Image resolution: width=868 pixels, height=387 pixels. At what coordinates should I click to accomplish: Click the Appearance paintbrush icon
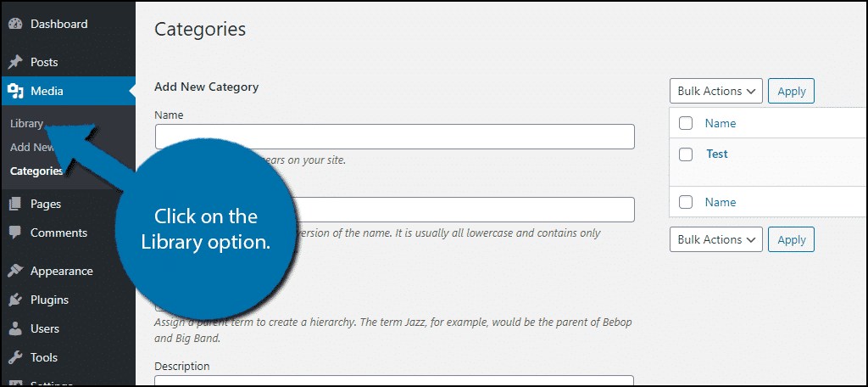pos(16,271)
